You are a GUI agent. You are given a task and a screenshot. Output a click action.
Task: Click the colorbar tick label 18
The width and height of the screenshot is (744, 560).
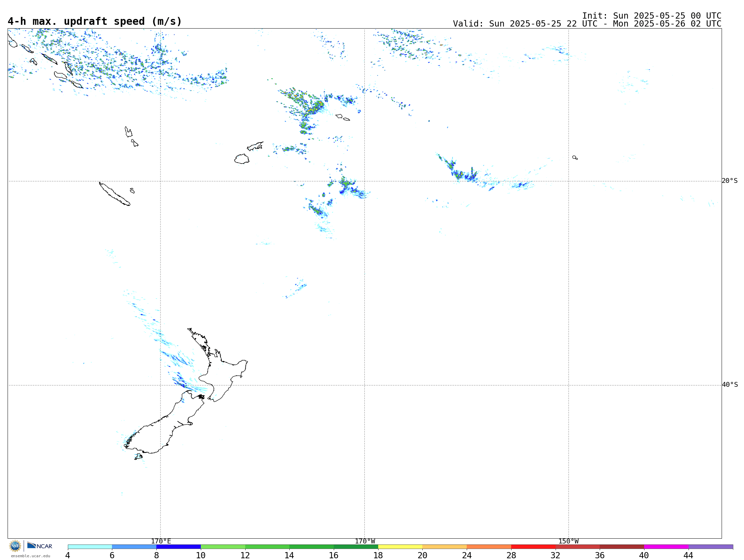[378, 556]
